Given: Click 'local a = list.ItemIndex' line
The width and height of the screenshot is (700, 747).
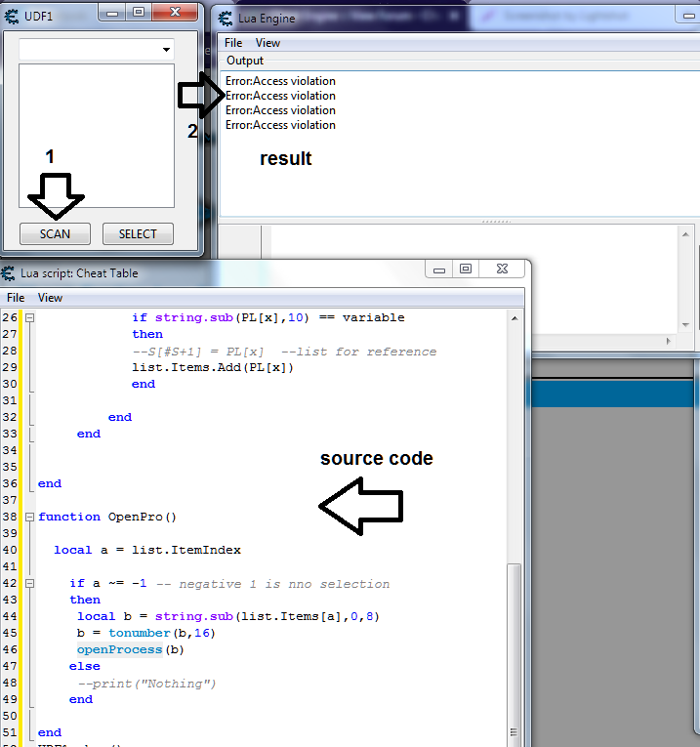Looking at the screenshot, I should (x=147, y=550).
